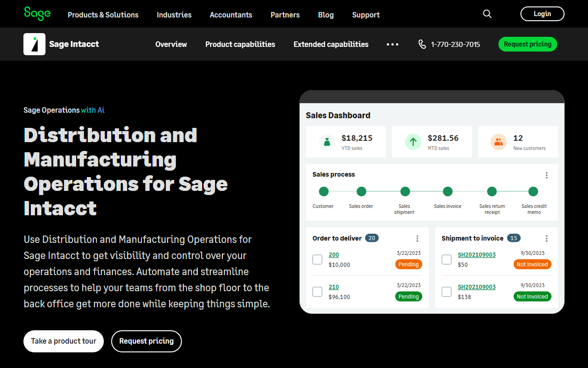588x368 pixels.
Task: Open the Partners menu
Action: pos(285,15)
